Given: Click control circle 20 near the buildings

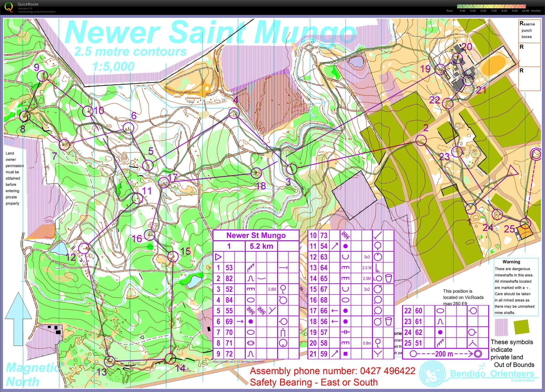Looking at the screenshot, I should coord(457,58).
